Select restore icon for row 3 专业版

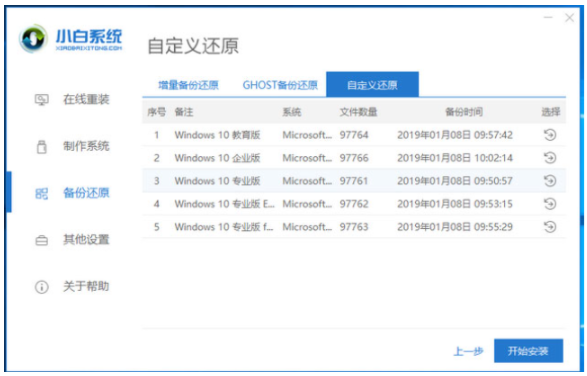pos(550,181)
